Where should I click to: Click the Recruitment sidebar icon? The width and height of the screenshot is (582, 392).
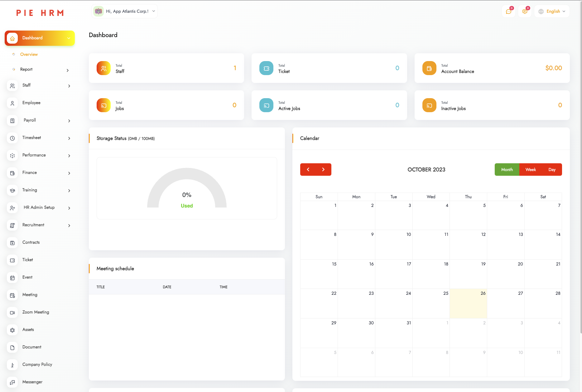(x=12, y=225)
